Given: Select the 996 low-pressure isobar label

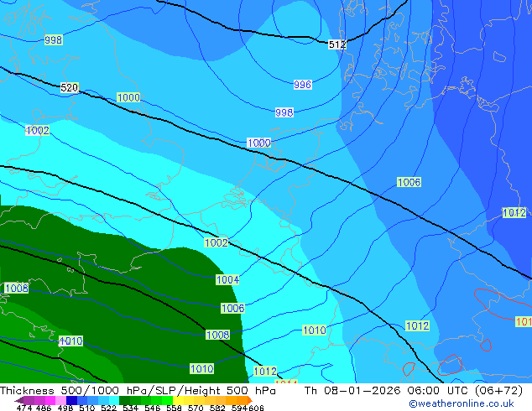Looking at the screenshot, I should [303, 85].
